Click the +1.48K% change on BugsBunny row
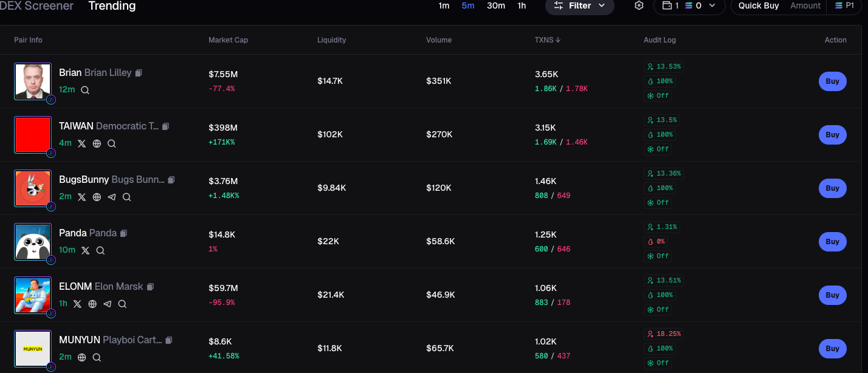The height and width of the screenshot is (373, 868). 224,196
